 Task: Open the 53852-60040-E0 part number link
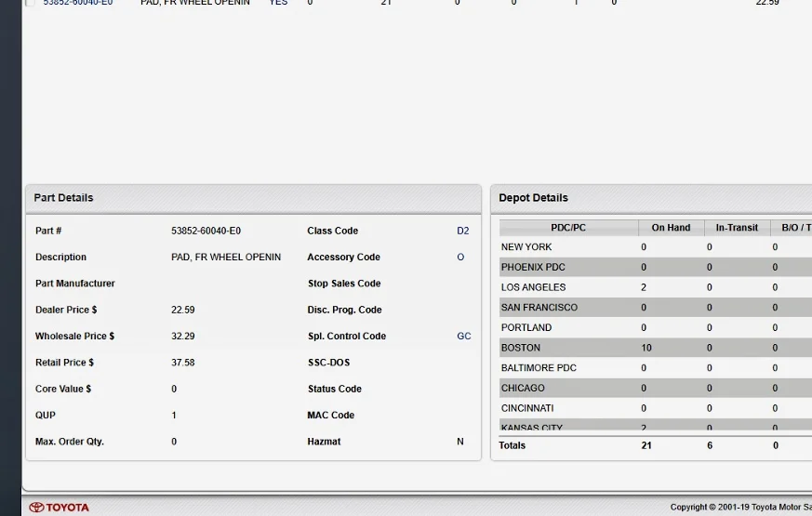tap(78, 3)
